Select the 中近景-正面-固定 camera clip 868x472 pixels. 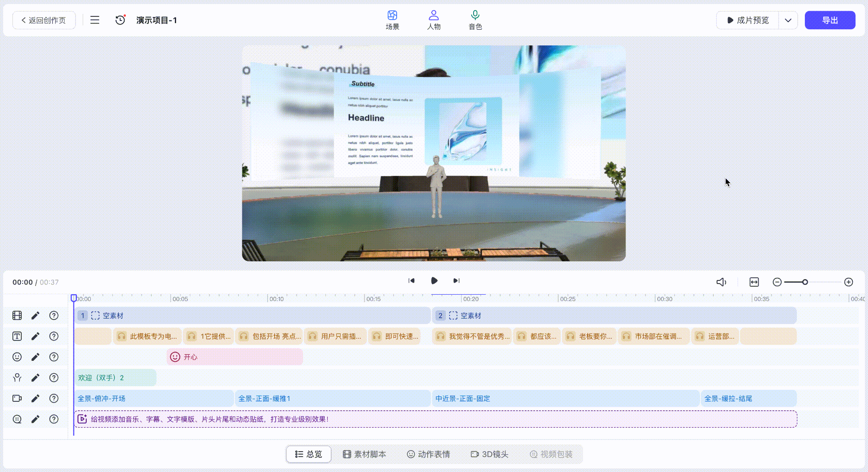566,399
